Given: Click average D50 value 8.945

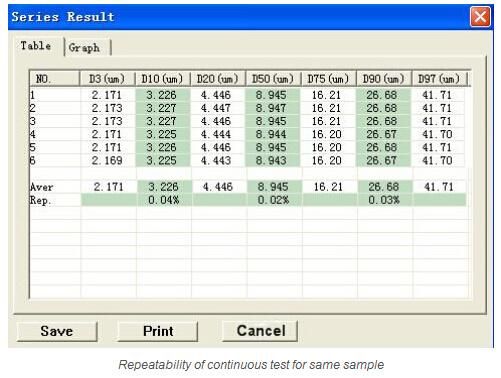Looking at the screenshot, I should (273, 187).
